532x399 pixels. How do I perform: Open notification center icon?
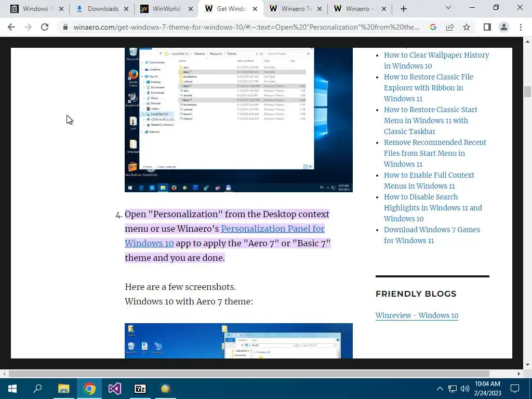click(515, 389)
